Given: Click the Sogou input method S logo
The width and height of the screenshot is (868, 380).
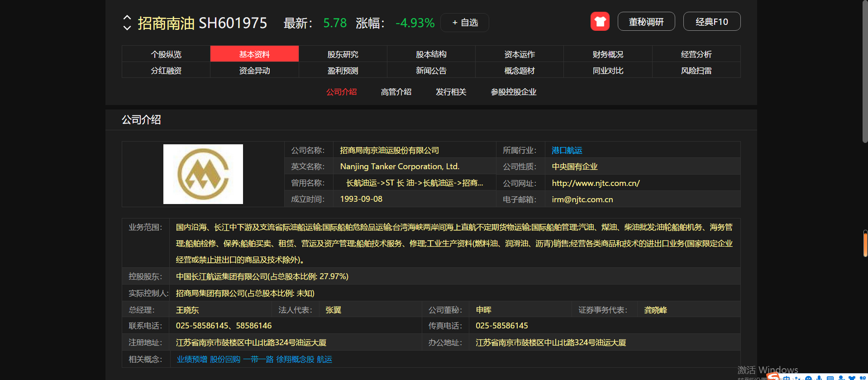Looking at the screenshot, I should tap(773, 376).
